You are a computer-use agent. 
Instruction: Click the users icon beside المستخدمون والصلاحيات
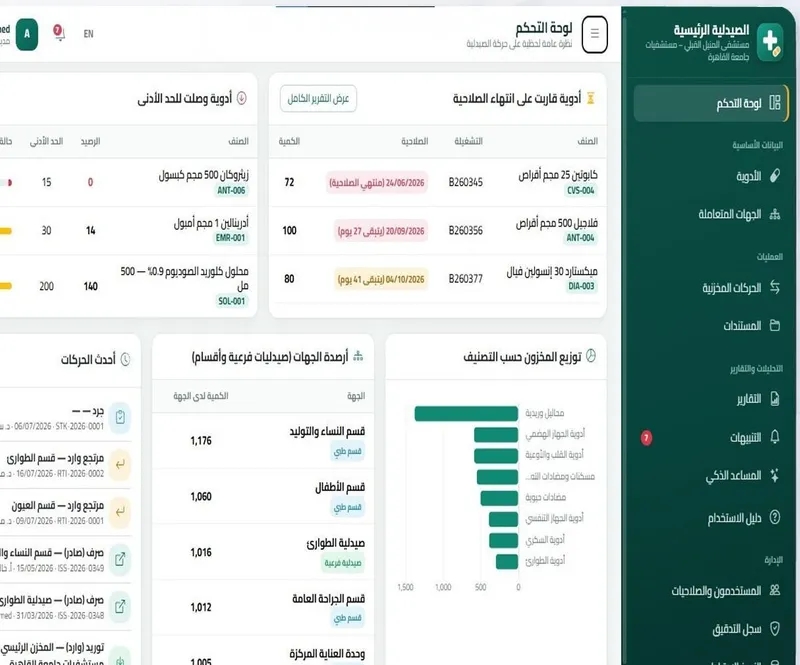tap(774, 590)
